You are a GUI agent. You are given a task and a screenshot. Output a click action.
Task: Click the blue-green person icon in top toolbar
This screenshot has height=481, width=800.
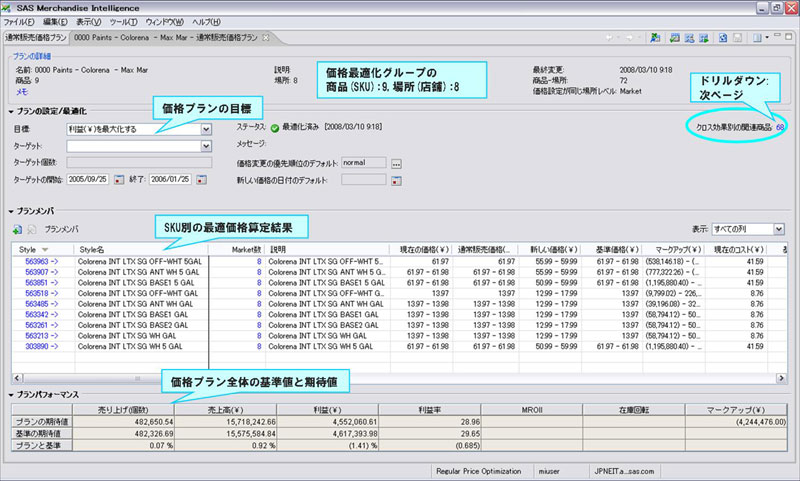pyautogui.click(x=655, y=37)
